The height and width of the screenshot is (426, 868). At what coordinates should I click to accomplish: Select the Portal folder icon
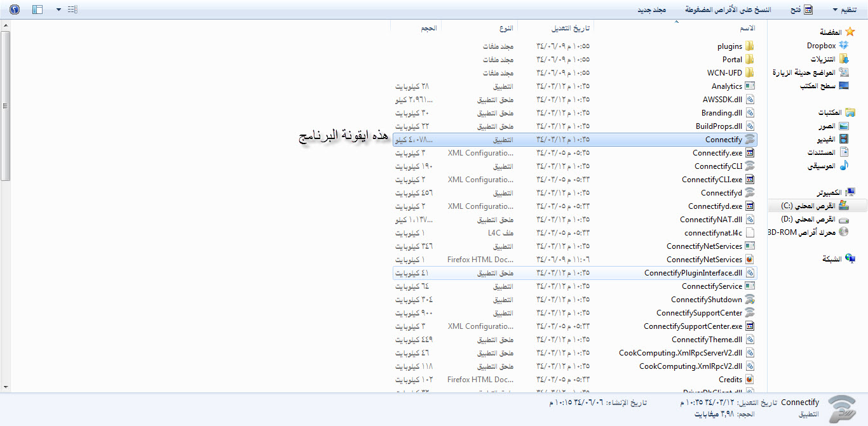click(750, 59)
